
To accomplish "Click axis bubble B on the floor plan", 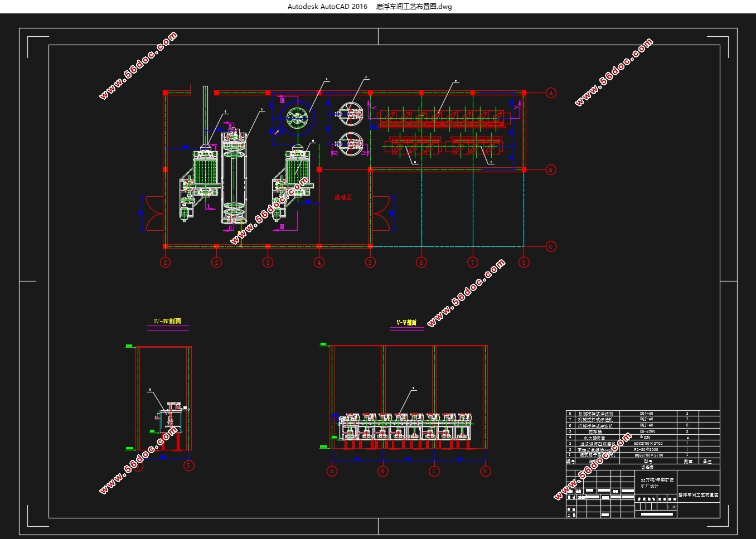I will (x=551, y=170).
